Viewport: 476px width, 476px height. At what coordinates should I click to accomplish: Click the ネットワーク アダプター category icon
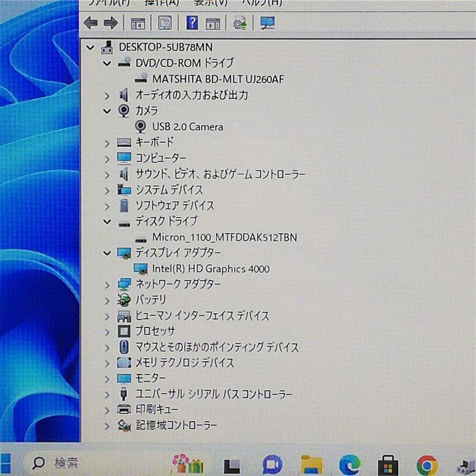tap(124, 285)
